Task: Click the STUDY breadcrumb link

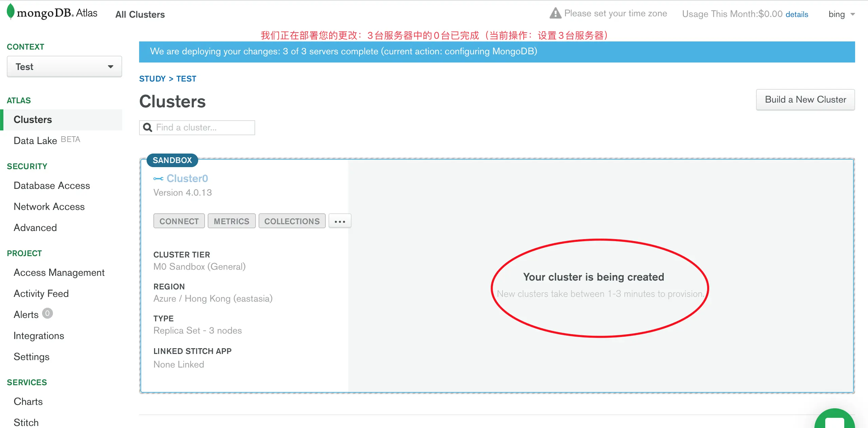Action: coord(152,79)
